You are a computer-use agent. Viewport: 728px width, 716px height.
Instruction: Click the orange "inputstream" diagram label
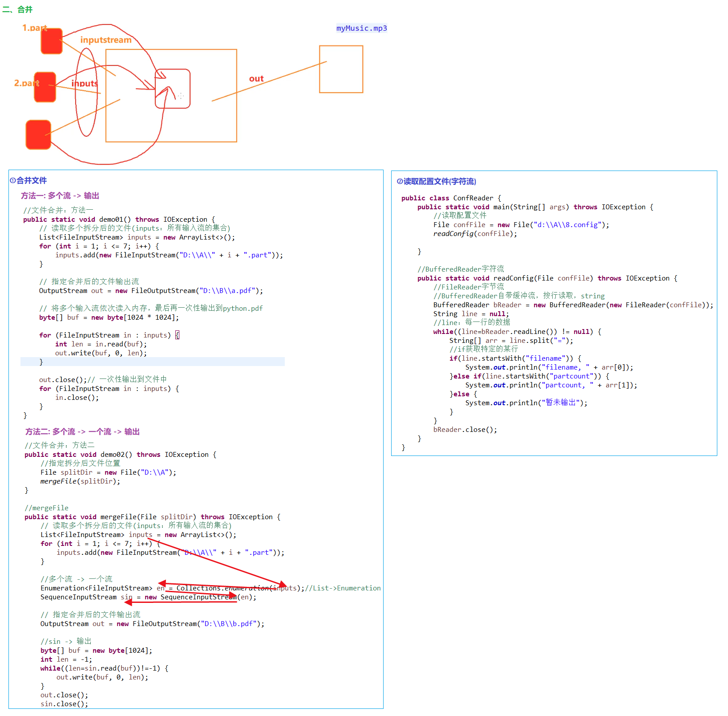click(x=106, y=40)
